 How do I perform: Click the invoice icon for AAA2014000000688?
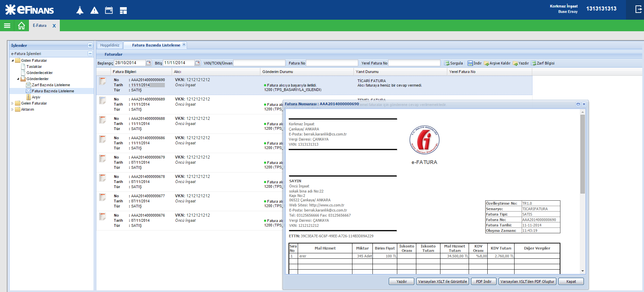(x=102, y=120)
